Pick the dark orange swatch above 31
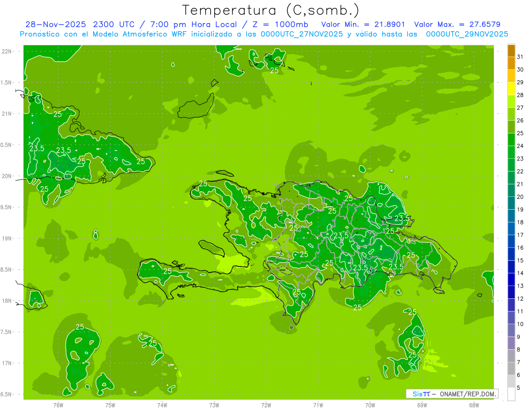 (x=511, y=51)
